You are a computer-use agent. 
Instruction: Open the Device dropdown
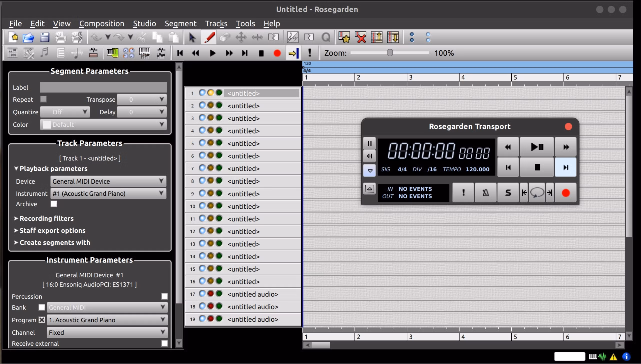108,181
